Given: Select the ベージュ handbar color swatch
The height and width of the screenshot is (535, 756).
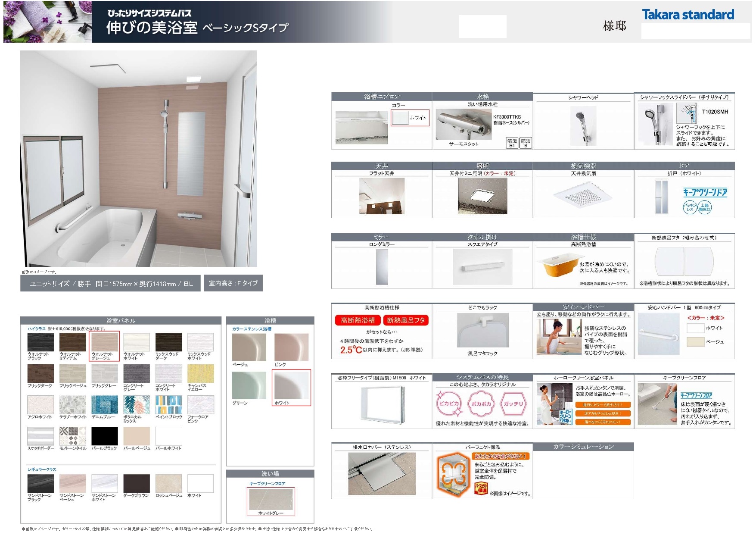Looking at the screenshot, I should point(695,342).
